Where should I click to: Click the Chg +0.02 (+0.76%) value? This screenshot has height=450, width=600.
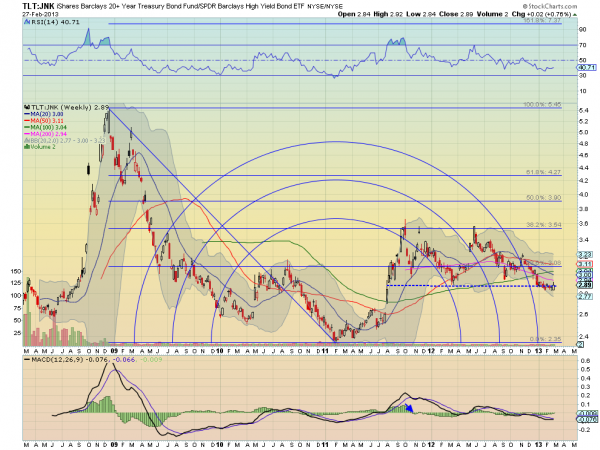pos(541,14)
